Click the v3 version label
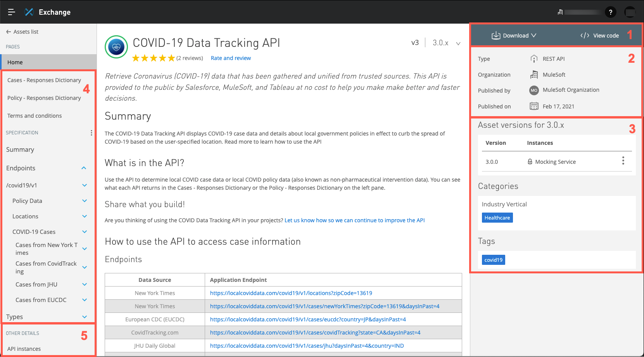Screen dimensions: 644x357 415,43
